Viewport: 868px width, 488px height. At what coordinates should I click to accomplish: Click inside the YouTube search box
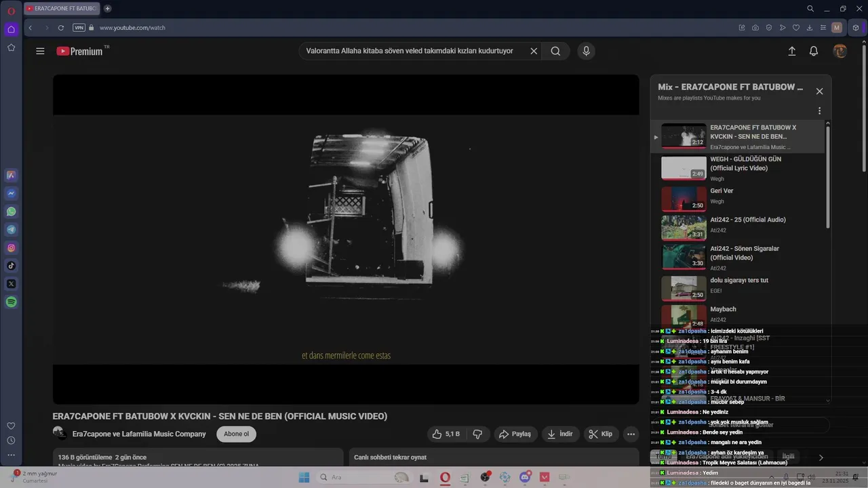tap(414, 51)
